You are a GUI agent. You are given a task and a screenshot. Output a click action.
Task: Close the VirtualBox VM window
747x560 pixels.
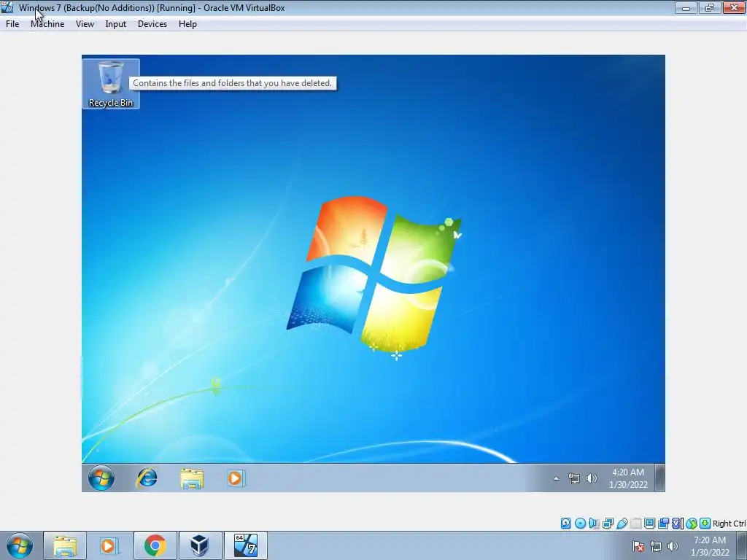734,7
